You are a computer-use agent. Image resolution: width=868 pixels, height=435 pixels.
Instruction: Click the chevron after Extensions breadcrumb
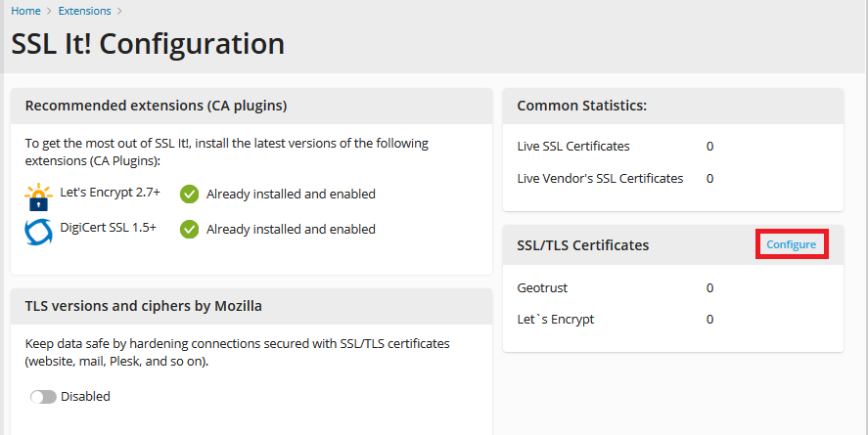coord(119,12)
